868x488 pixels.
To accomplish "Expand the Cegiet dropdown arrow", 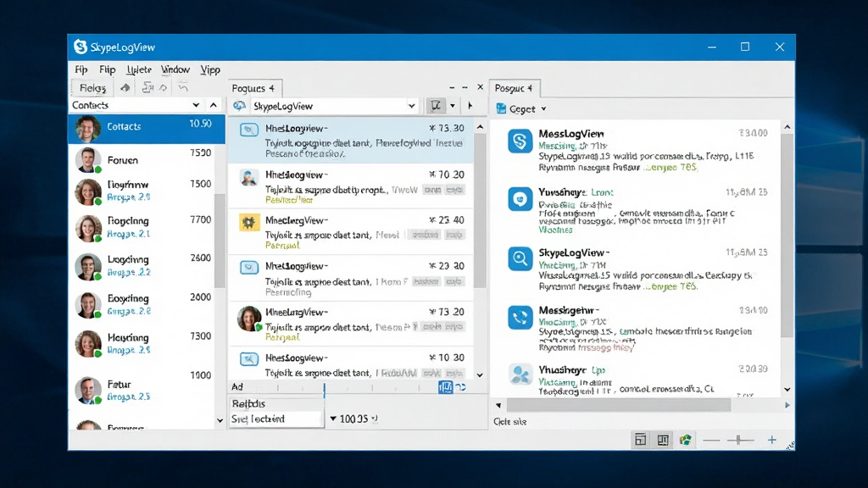I will tap(543, 109).
